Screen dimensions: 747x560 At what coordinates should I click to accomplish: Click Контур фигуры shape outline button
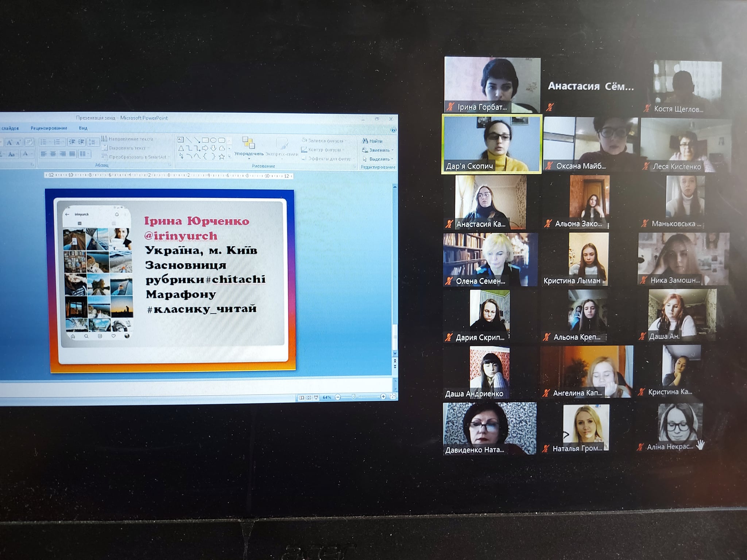[322, 149]
